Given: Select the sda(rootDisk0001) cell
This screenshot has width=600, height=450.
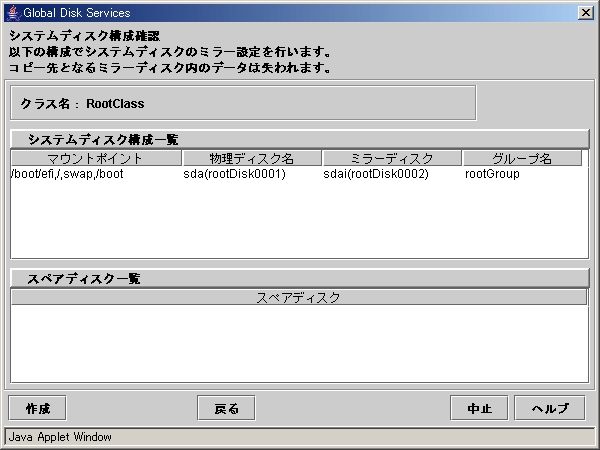Looking at the screenshot, I should [253, 174].
